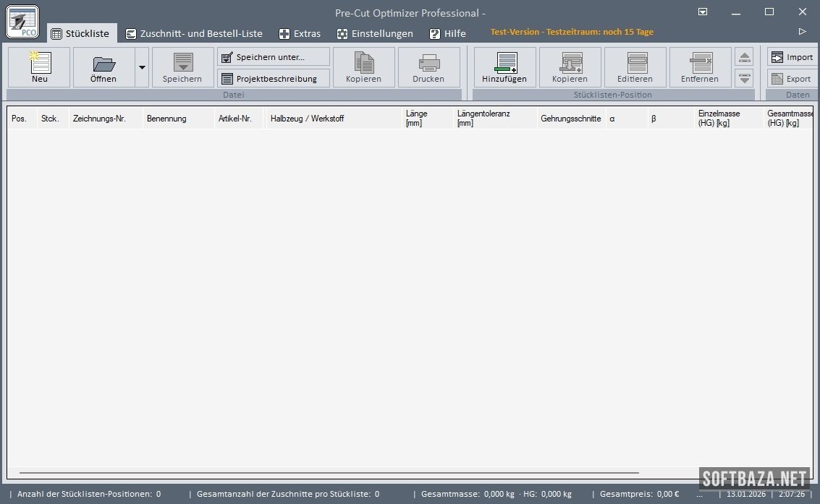The width and height of the screenshot is (820, 504).
Task: Click the Speichern toolbar button
Action: [182, 67]
